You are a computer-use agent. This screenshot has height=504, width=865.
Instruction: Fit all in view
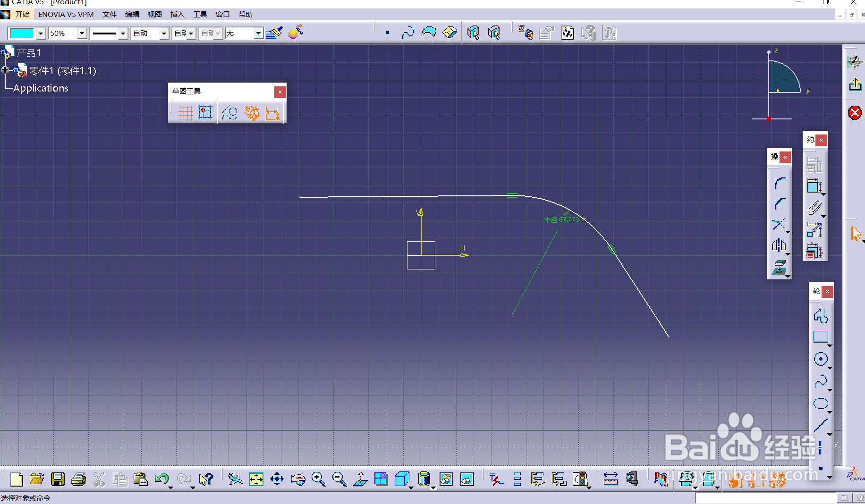coord(256,479)
